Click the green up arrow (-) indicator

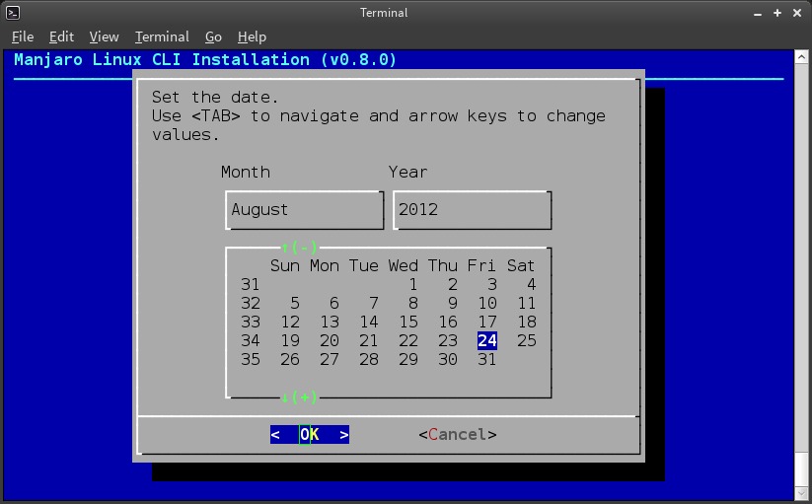click(x=299, y=248)
